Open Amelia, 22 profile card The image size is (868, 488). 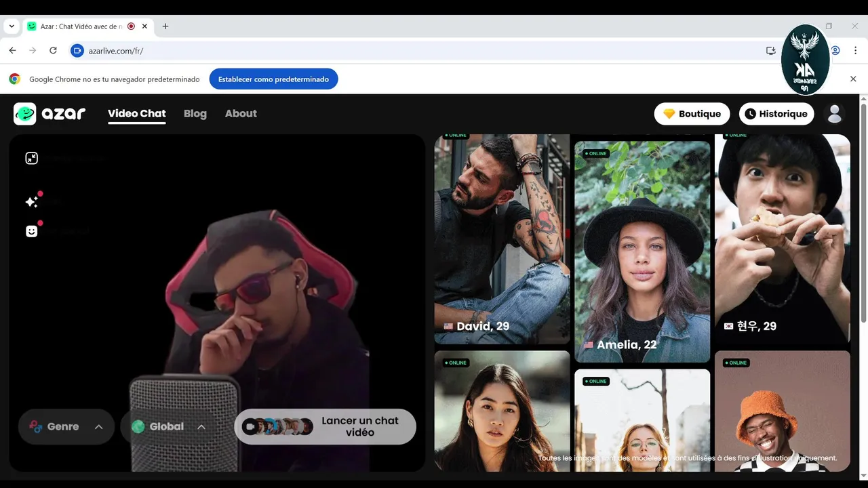coord(642,251)
